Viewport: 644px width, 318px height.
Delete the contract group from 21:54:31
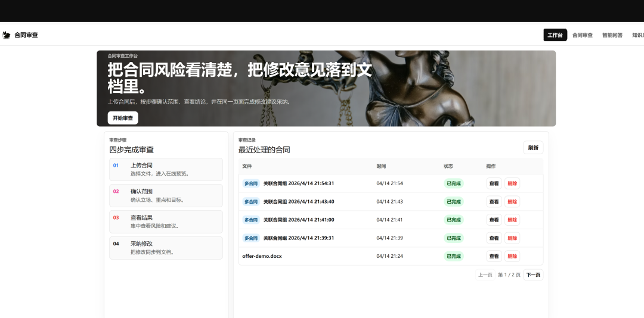coord(512,183)
